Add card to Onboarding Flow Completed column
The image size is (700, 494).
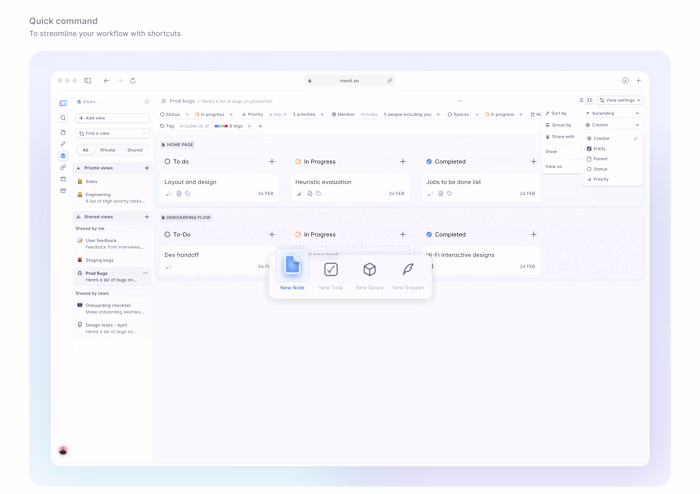click(533, 234)
